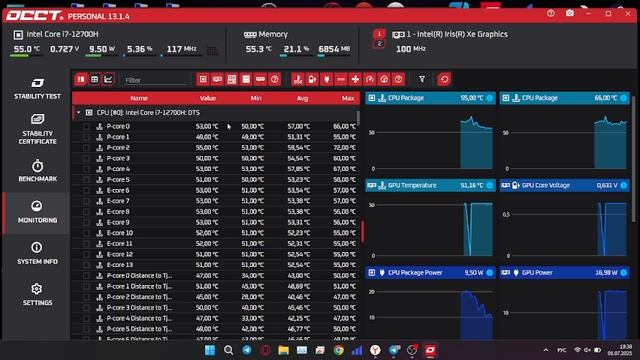Open File Explorer from the taskbar
640x360 pixels.
point(283,350)
